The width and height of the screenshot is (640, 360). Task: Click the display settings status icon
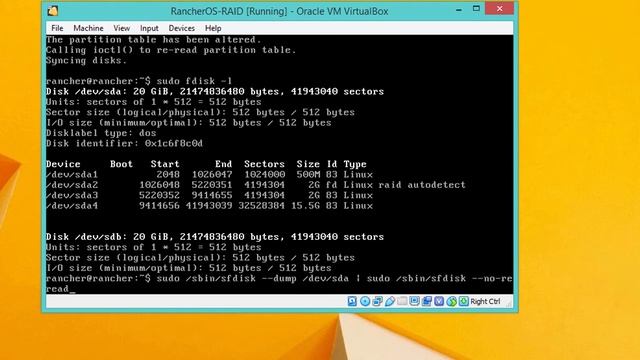(x=414, y=302)
